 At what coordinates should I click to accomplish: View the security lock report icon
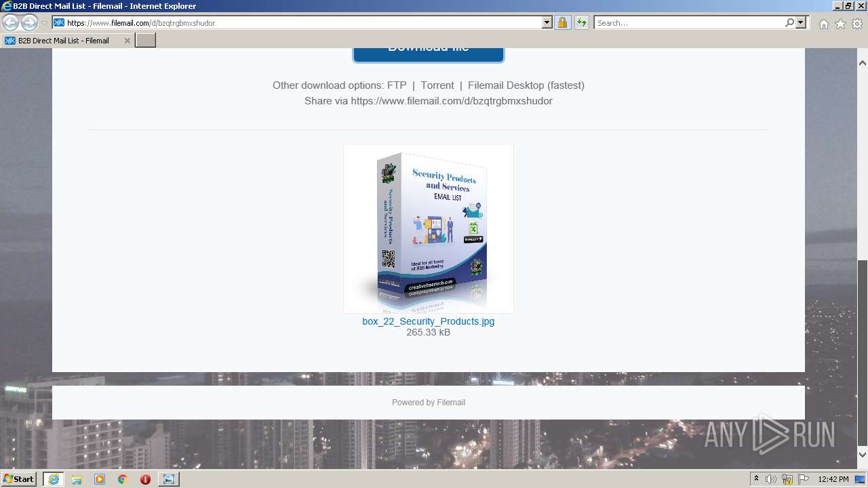562,22
